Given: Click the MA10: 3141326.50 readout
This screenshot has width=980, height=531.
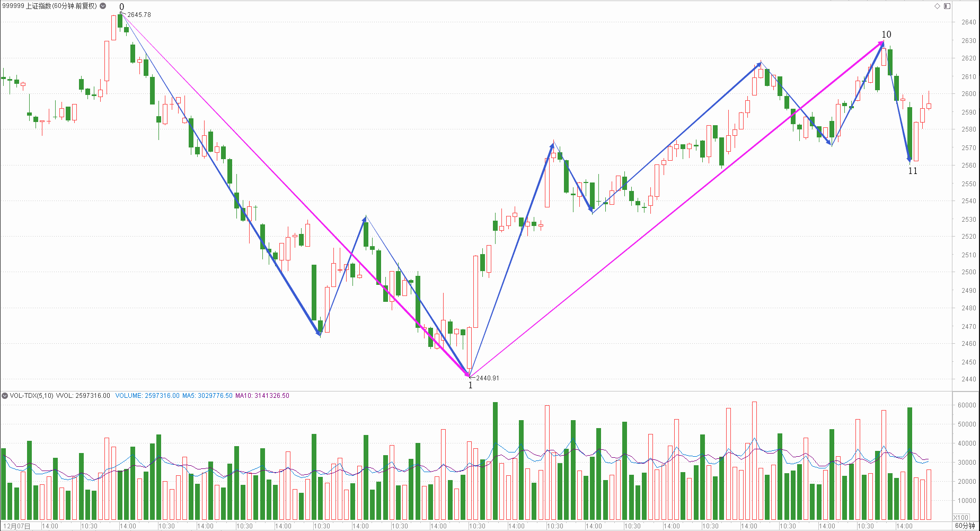Looking at the screenshot, I should point(262,396).
